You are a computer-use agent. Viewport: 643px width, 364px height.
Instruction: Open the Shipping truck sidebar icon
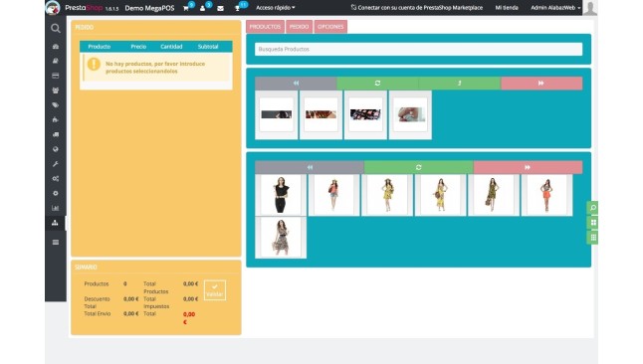pyautogui.click(x=56, y=134)
